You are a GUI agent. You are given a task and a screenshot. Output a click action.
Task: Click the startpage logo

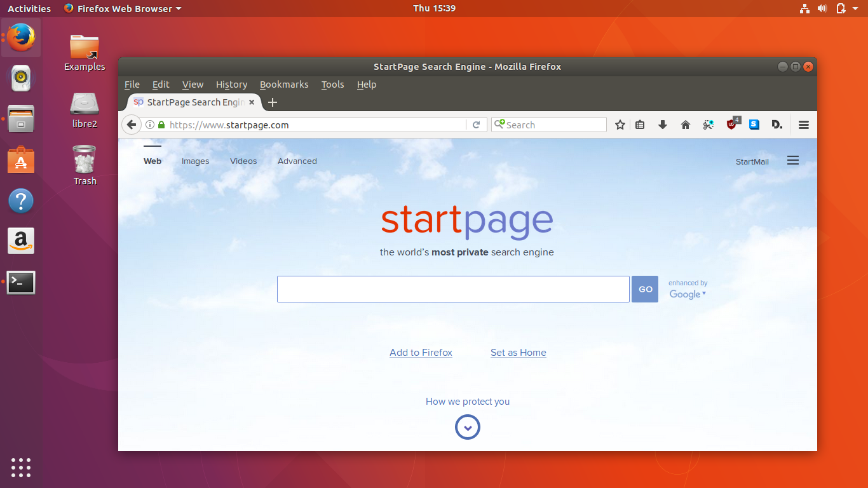(467, 222)
